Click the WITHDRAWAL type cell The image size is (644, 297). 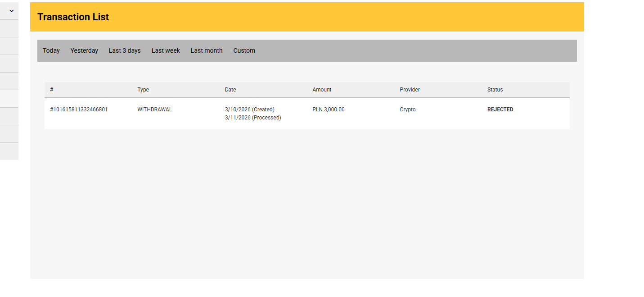155,110
